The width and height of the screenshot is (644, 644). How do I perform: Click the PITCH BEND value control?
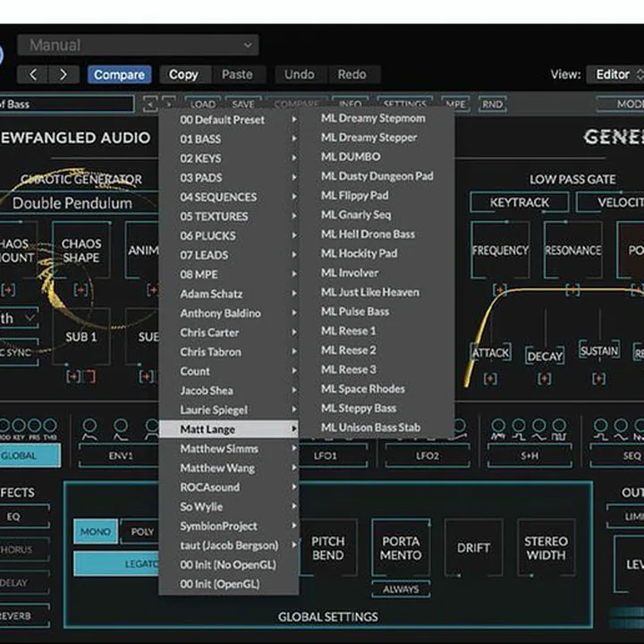(327, 547)
